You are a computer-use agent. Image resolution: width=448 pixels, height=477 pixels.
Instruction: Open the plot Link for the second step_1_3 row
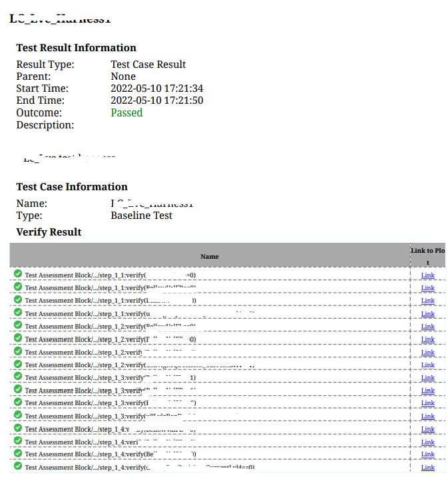click(x=427, y=391)
